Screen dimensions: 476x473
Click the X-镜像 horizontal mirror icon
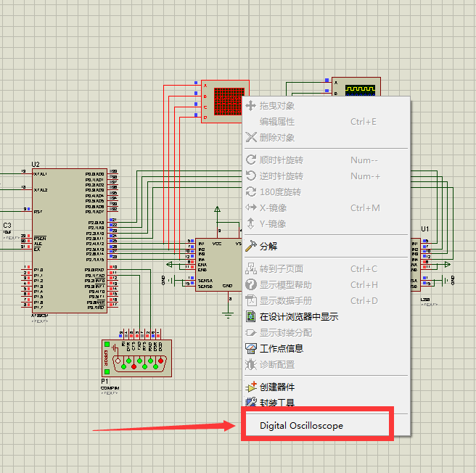click(x=252, y=208)
